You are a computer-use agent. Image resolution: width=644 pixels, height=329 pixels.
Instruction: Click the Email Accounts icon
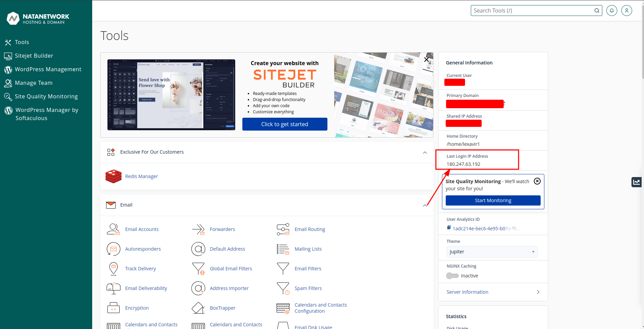click(x=114, y=229)
